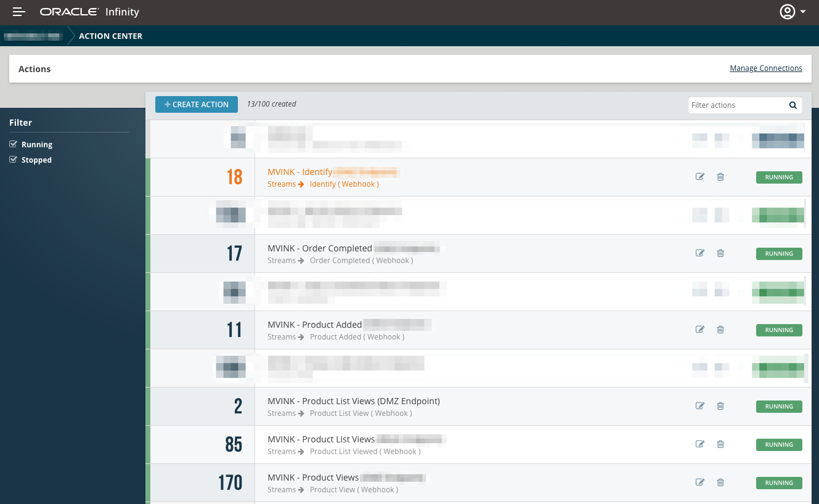
Task: Select 'Product List View ( Webhook )' subtitle
Action: click(361, 413)
